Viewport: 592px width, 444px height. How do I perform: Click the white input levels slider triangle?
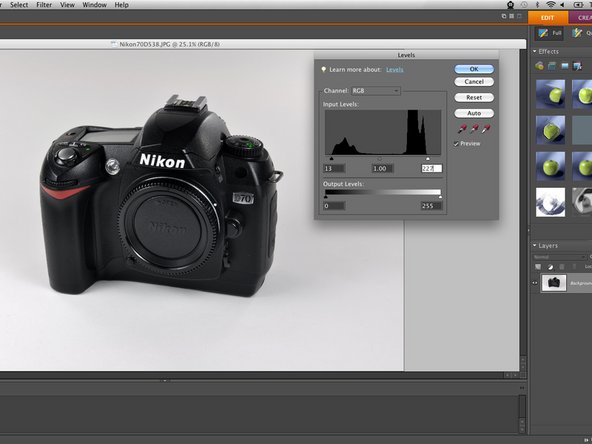point(428,159)
